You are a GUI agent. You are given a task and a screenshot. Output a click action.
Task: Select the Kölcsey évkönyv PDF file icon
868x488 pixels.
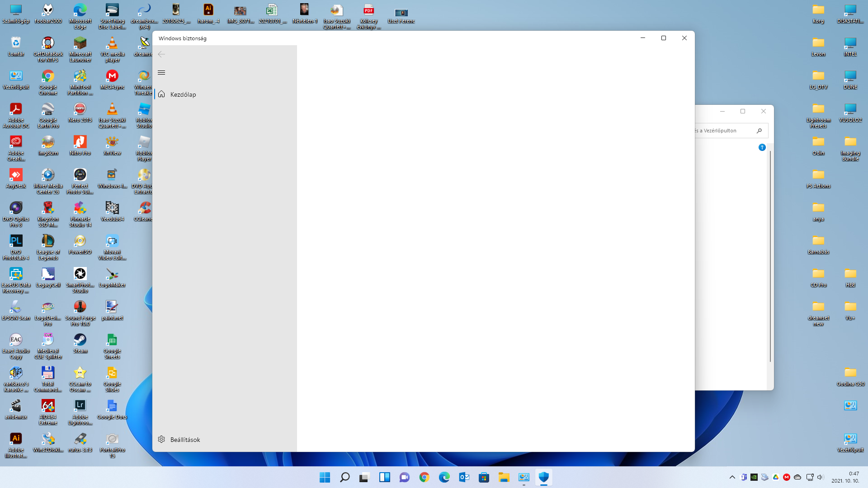(x=369, y=17)
